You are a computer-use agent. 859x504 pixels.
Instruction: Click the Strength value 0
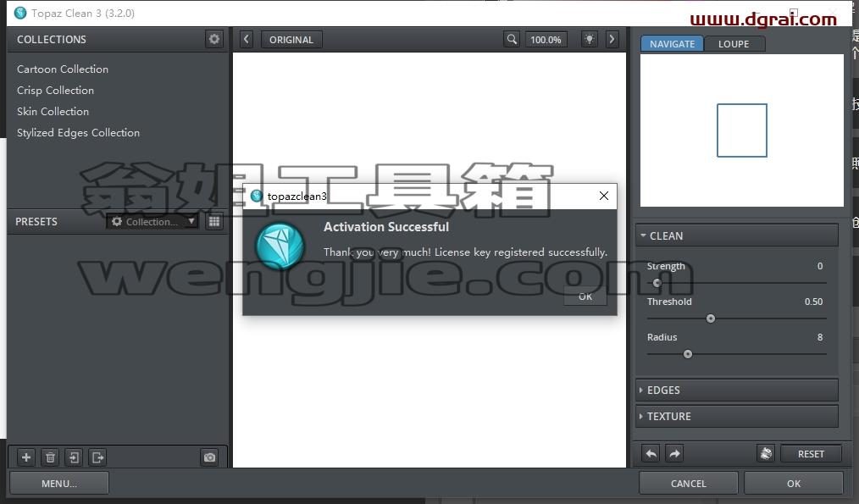click(x=819, y=266)
